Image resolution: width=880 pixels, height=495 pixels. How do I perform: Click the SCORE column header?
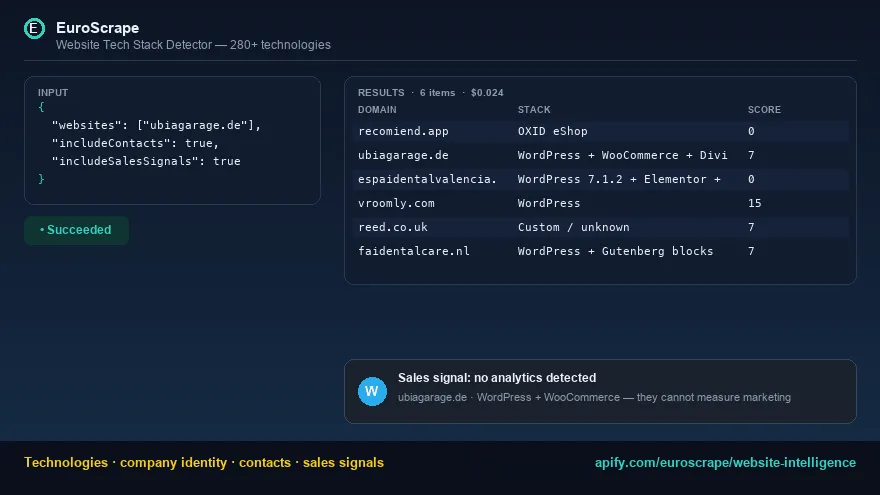point(764,109)
